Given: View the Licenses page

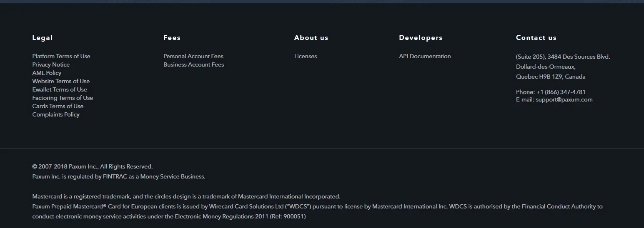Looking at the screenshot, I should (x=306, y=56).
